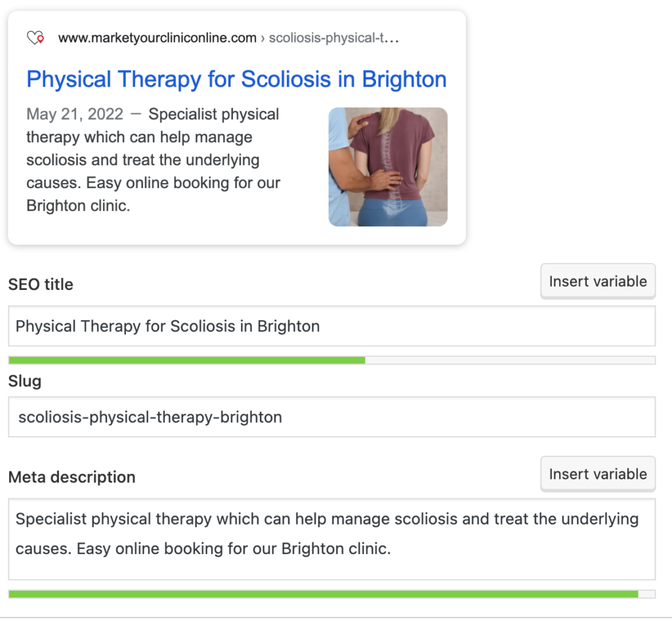672x621 pixels.
Task: Click the empty end of the SEO title progress bar
Action: pyautogui.click(x=510, y=360)
